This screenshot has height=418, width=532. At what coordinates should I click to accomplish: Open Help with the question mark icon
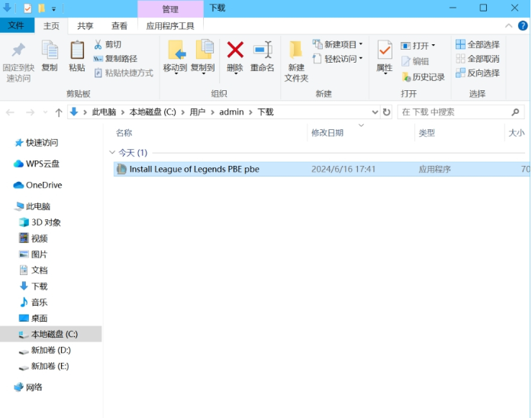point(523,25)
